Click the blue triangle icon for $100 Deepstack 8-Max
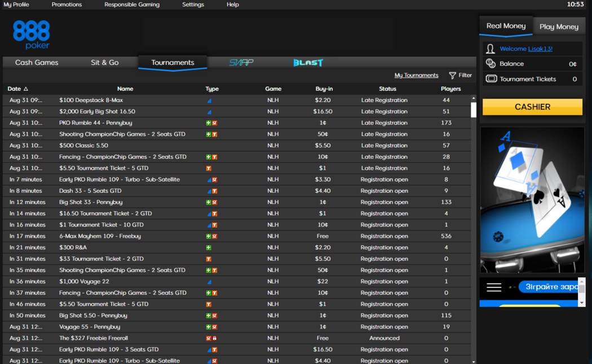 [x=209, y=100]
